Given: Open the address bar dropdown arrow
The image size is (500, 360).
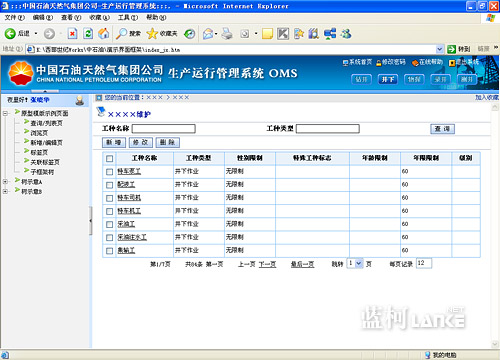Looking at the screenshot, I should (x=440, y=49).
